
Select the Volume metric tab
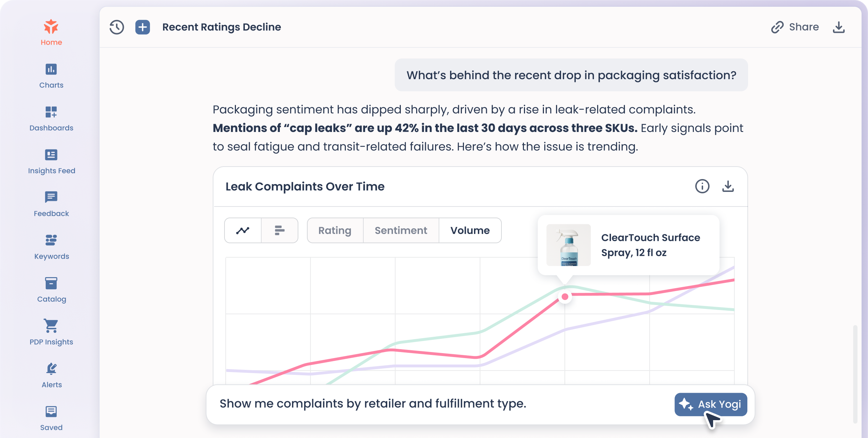click(470, 230)
